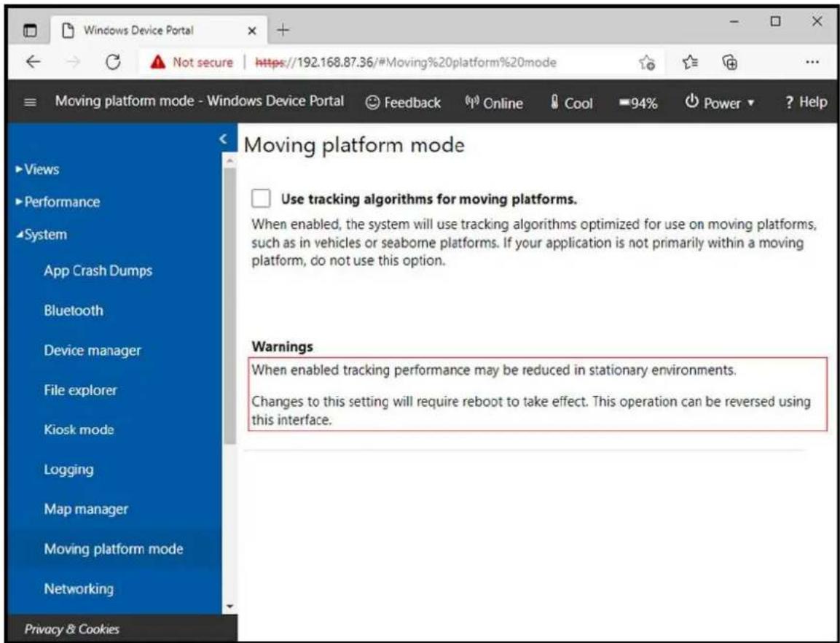The image size is (840, 643).
Task: Open App Crash Dumps page
Action: point(98,270)
